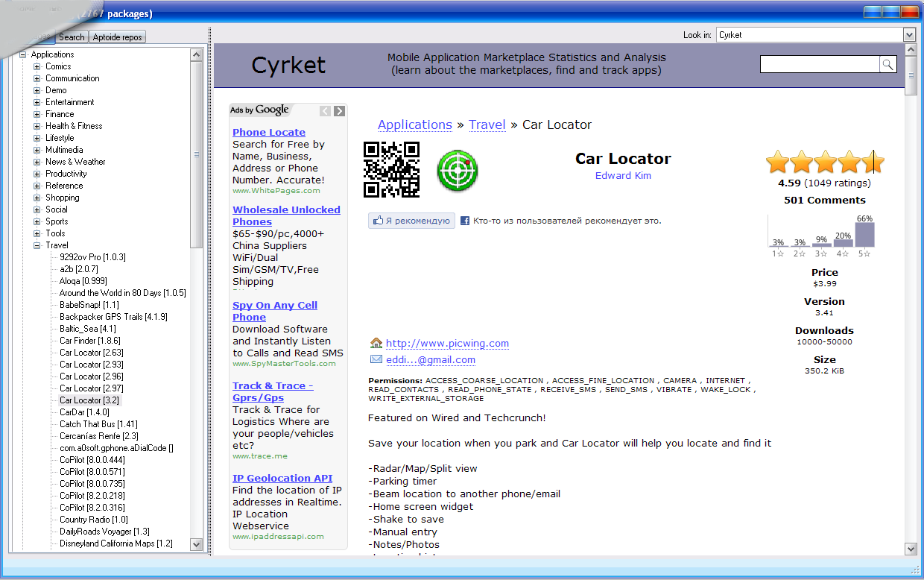This screenshot has height=580, width=924.
Task: Click the tree panel scroll up arrow
Action: [x=197, y=54]
